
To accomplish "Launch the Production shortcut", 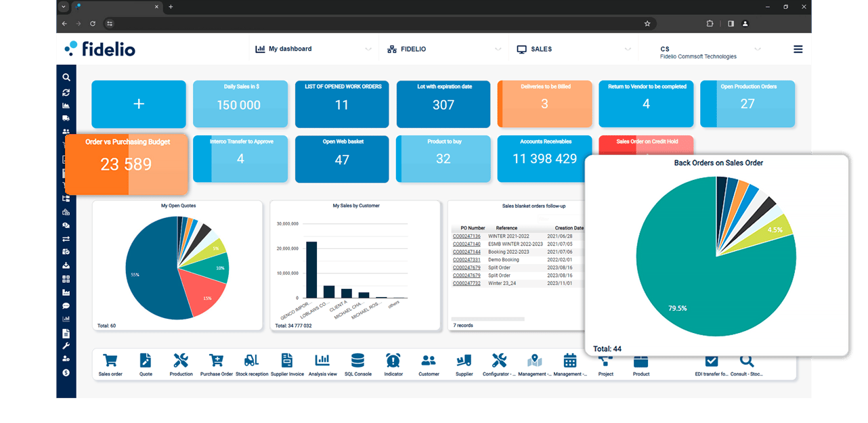I will [x=181, y=365].
